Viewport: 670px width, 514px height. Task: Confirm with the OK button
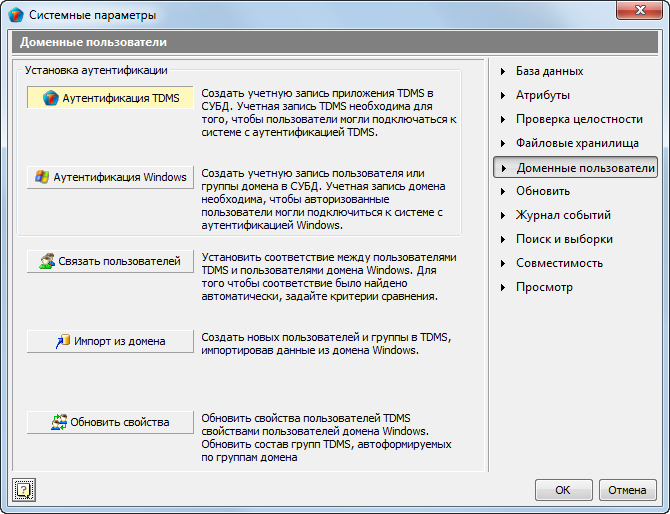(564, 490)
